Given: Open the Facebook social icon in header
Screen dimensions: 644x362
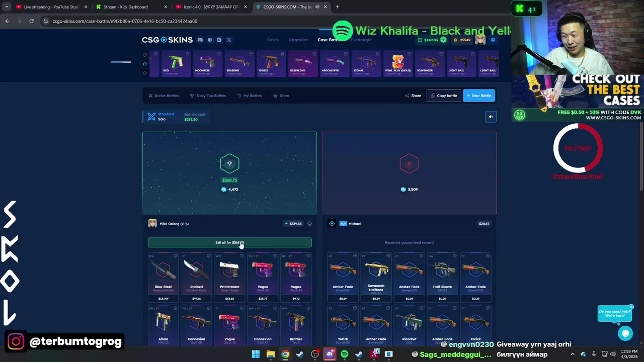Looking at the screenshot, I should coord(210,40).
